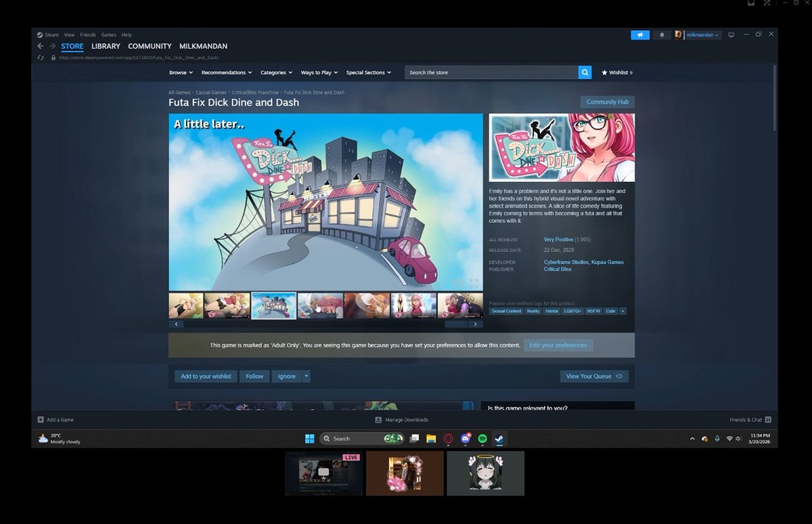Open Manage Downloads at the bottom bar
This screenshot has width=812, height=524.
(402, 420)
